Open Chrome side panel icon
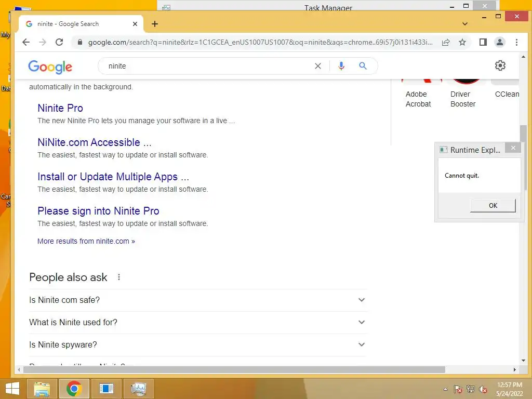Viewport: 532px width, 399px height. [x=483, y=42]
